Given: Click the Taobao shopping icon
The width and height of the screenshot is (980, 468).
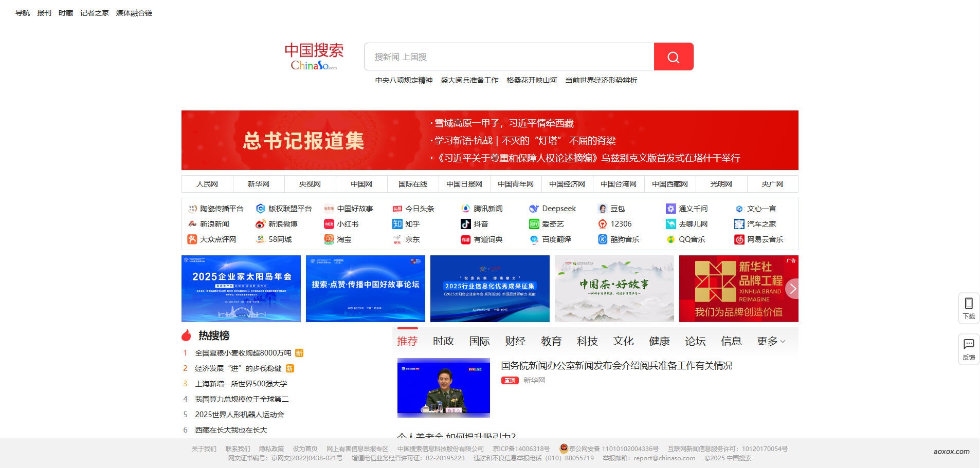Looking at the screenshot, I should pyautogui.click(x=330, y=239).
